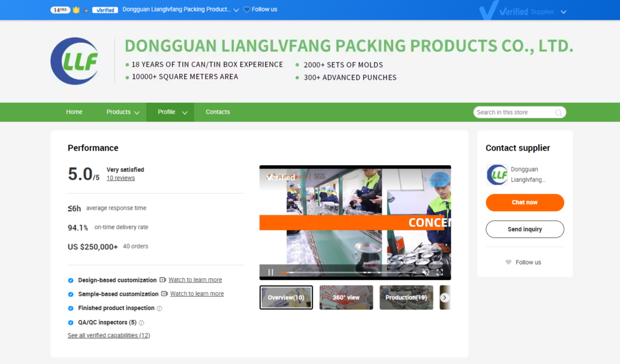Click Watch to learn more for Sample-based customization
The width and height of the screenshot is (620, 364).
pyautogui.click(x=197, y=294)
